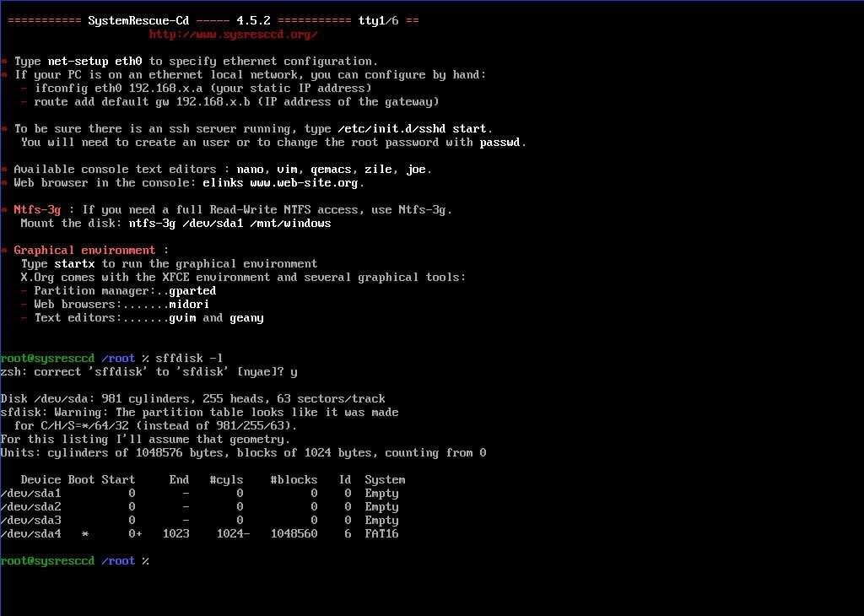Click the 'End' column header

[179, 480]
